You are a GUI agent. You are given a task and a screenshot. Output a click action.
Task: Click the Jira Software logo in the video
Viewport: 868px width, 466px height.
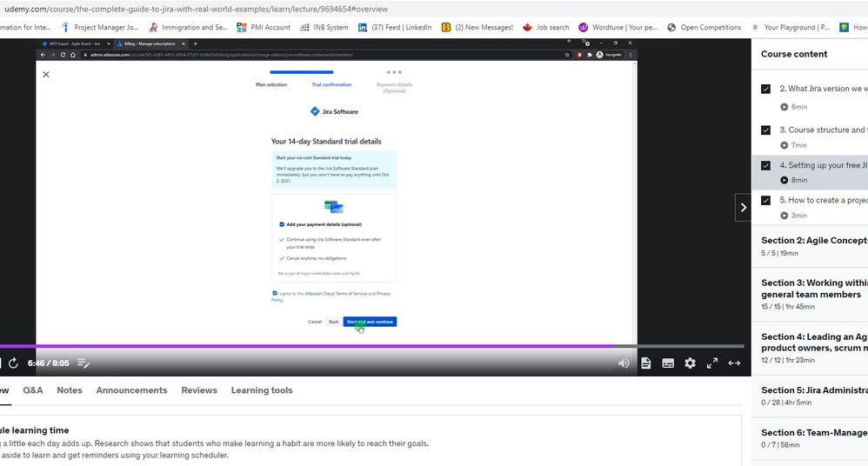click(334, 111)
